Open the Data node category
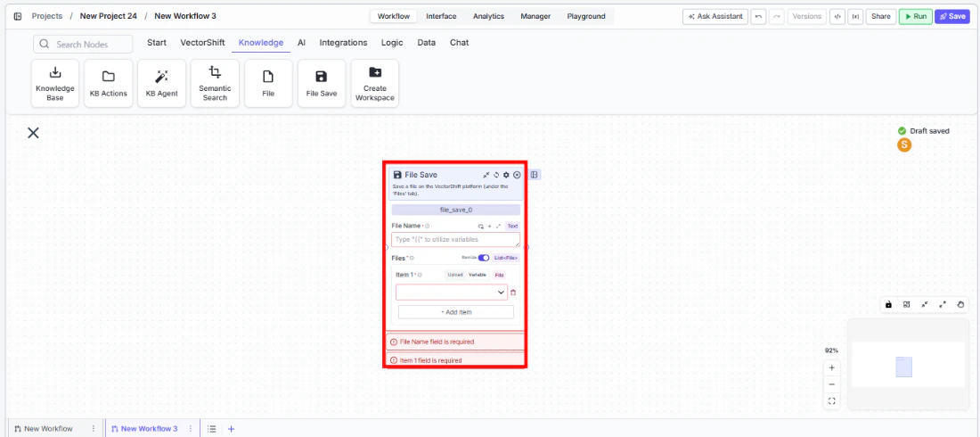This screenshot has height=437, width=980. click(426, 43)
